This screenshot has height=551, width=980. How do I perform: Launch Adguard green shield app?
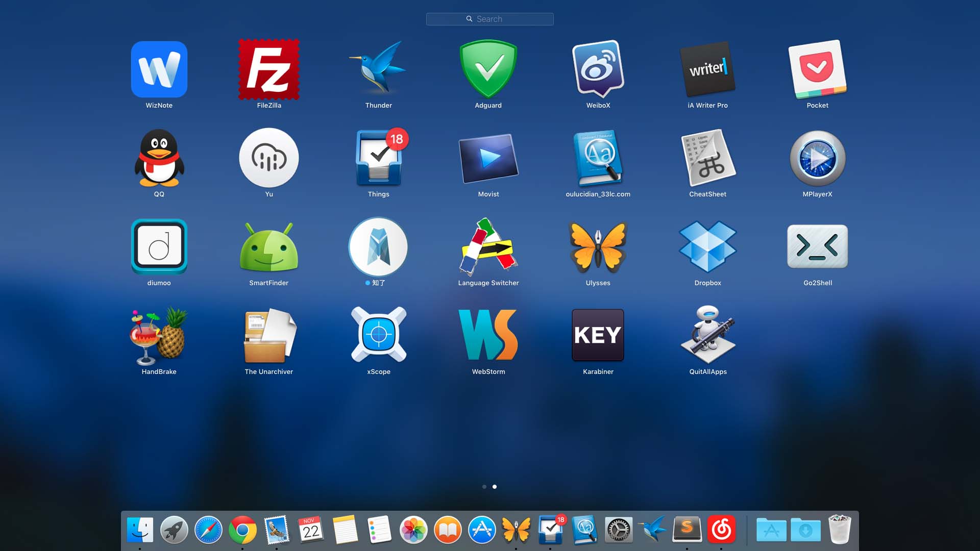[x=488, y=69]
